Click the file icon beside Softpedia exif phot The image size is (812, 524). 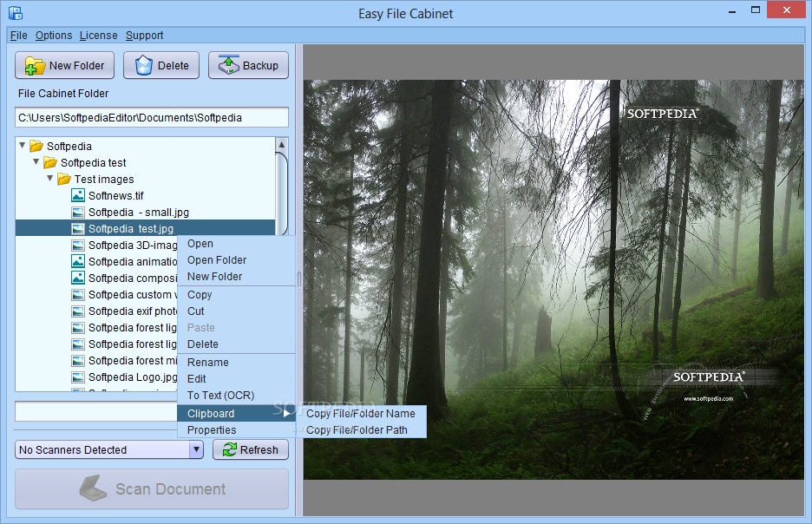click(78, 311)
